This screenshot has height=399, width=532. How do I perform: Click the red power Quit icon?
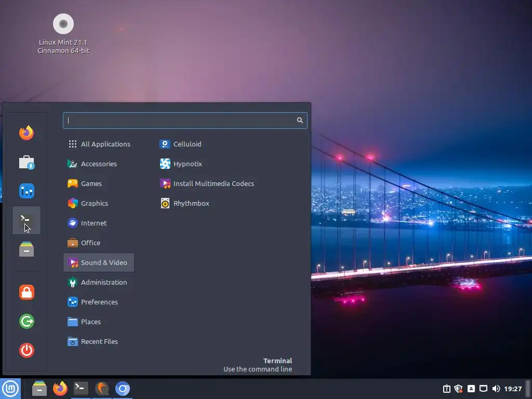click(x=26, y=350)
